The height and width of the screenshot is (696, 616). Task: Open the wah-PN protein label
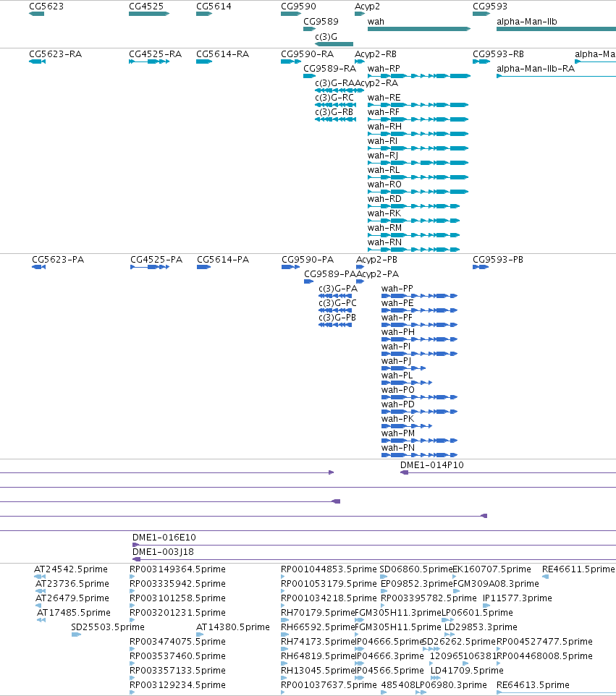pos(398,447)
